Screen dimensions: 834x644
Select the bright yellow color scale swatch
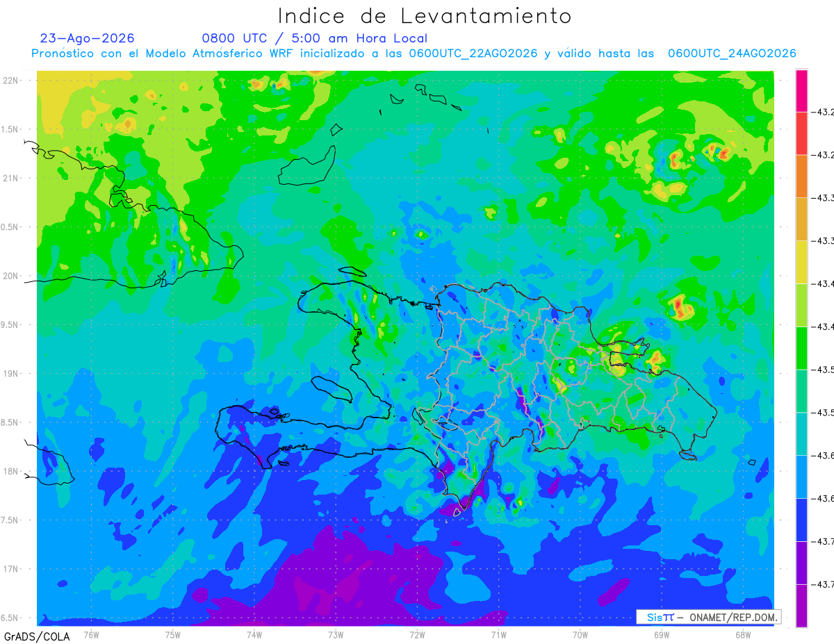801,262
